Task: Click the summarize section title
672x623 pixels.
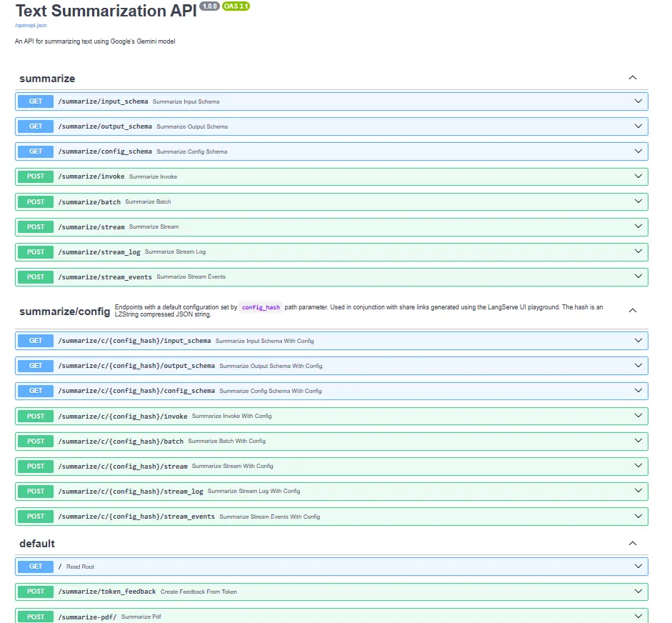Action: click(x=47, y=79)
